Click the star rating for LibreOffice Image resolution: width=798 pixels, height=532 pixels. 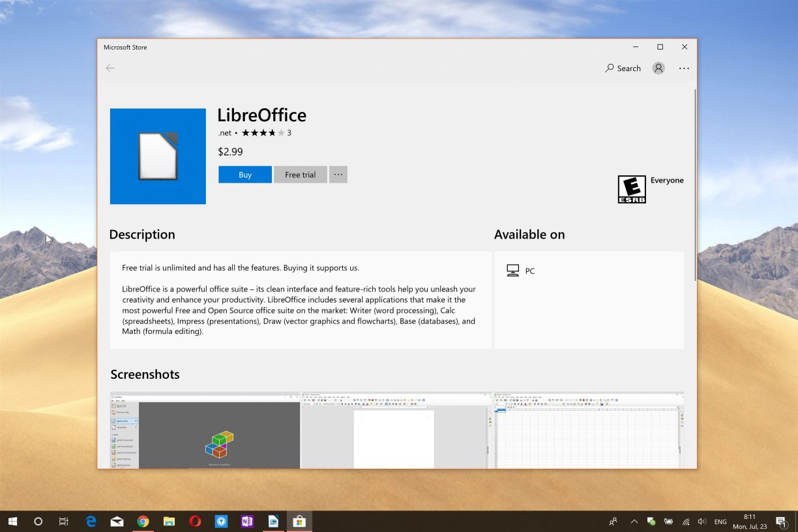point(263,133)
